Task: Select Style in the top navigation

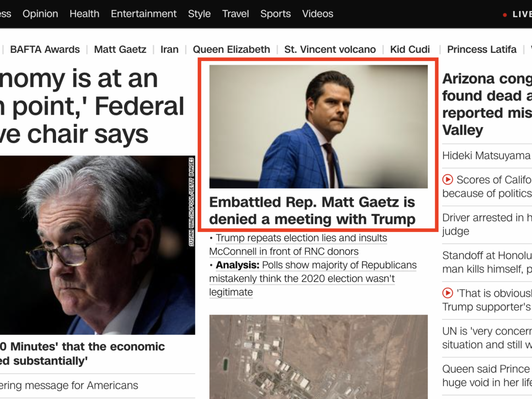Action: point(199,14)
